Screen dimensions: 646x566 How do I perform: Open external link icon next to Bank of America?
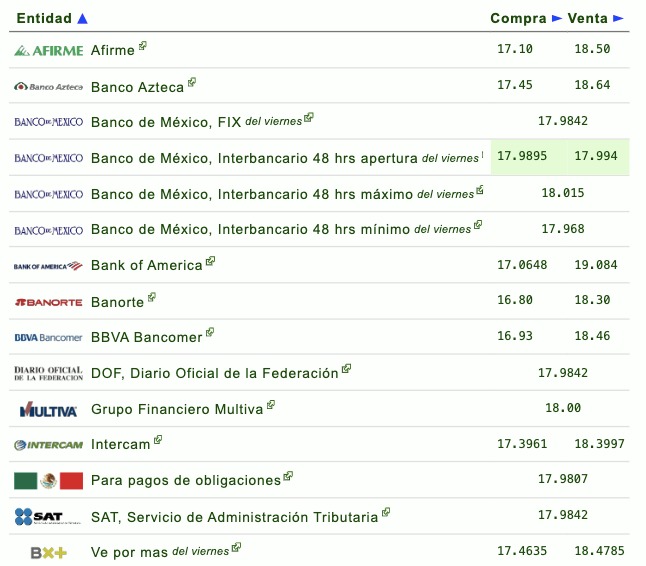tap(211, 261)
